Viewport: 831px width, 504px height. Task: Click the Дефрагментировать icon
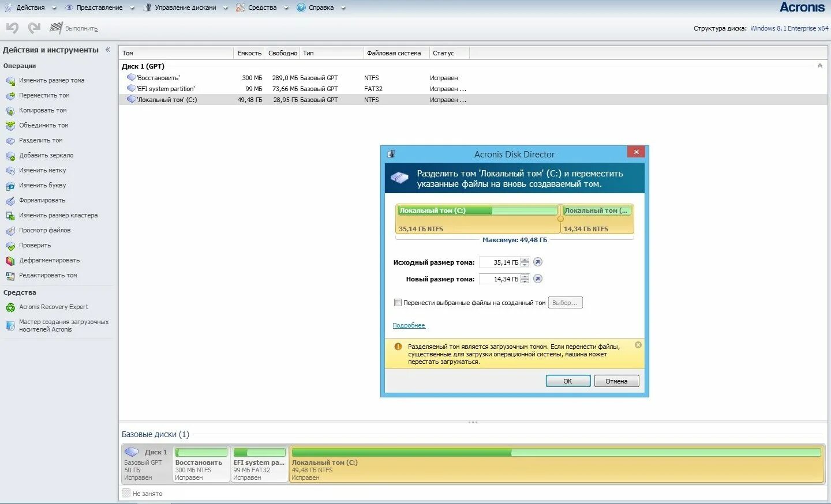point(10,261)
